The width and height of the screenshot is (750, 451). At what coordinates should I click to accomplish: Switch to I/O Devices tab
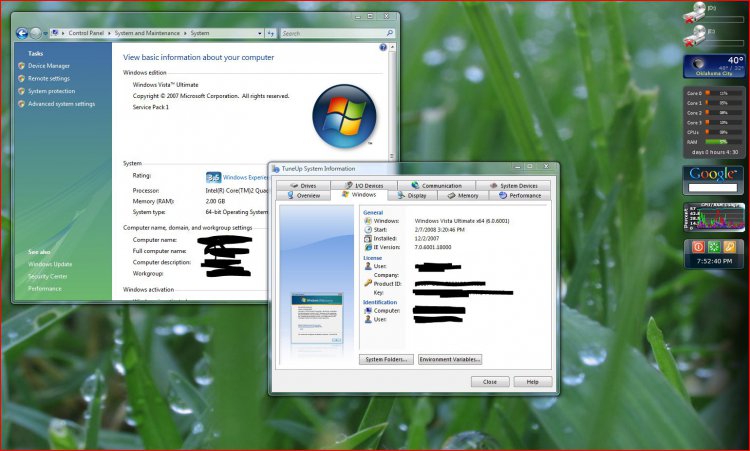pyautogui.click(x=364, y=186)
